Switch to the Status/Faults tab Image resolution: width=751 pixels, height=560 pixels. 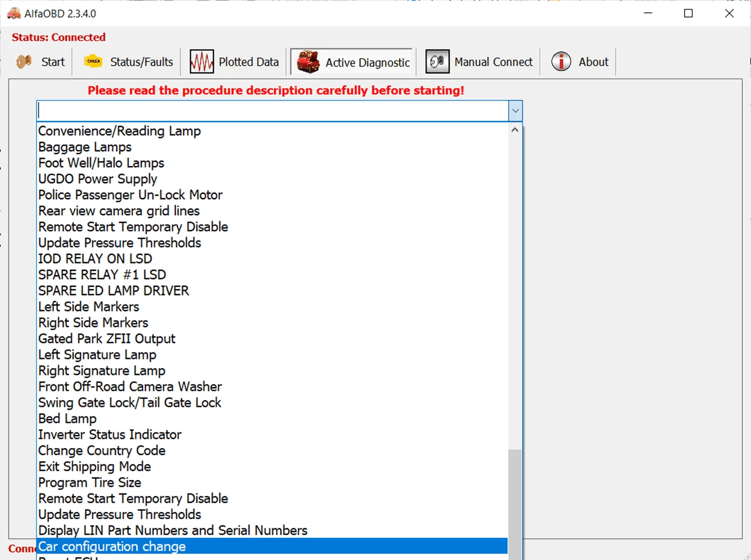pyautogui.click(x=141, y=62)
